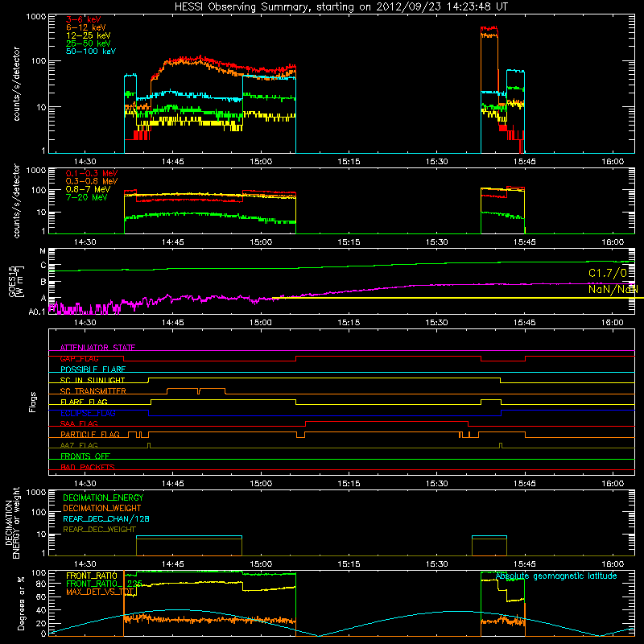Click the NaN/NaN annotation in GOES panel
Image resolution: width=644 pixels, height=644 pixels.
coord(613,289)
